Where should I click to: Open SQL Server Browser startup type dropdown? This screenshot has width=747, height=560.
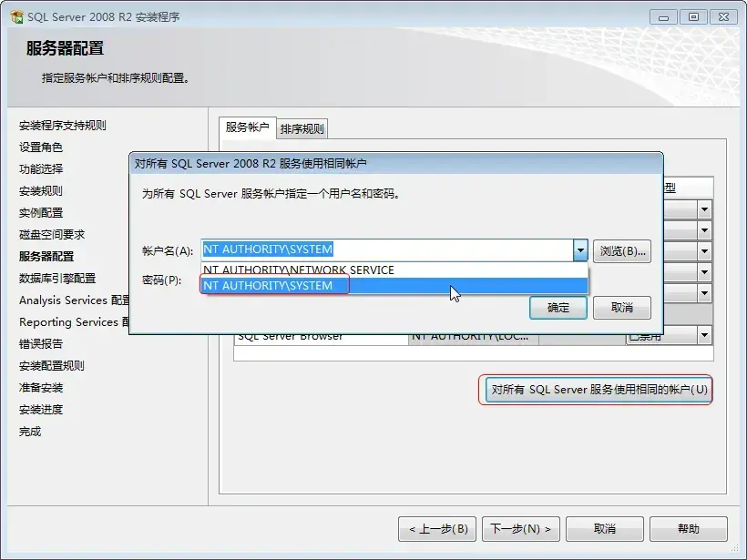[704, 335]
